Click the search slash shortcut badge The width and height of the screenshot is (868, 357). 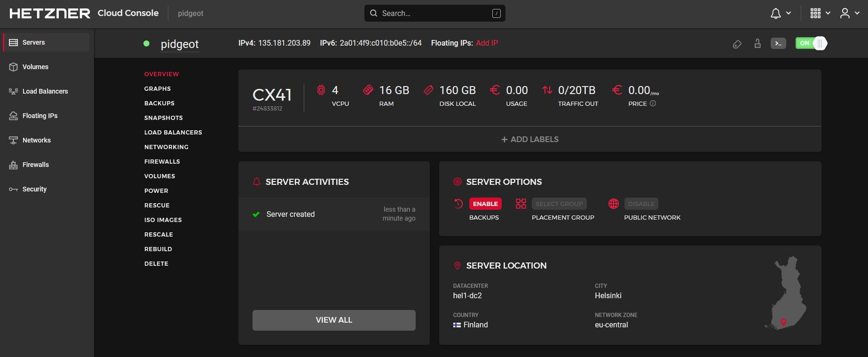click(497, 13)
